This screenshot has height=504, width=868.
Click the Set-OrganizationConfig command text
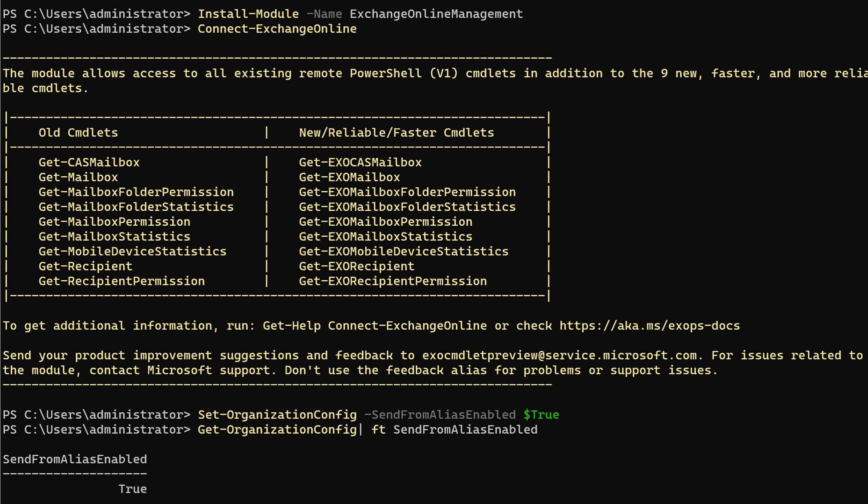coord(277,415)
